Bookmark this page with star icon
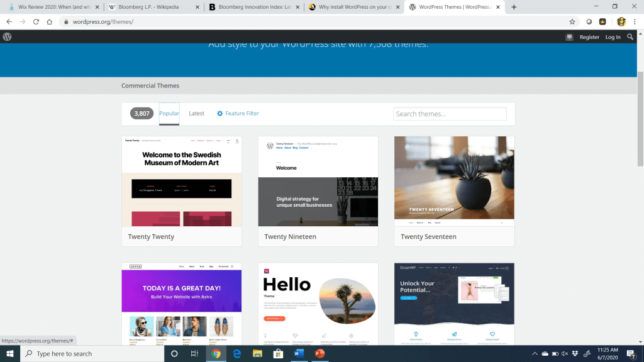Screen dimensions: 644x362 (x=572, y=22)
